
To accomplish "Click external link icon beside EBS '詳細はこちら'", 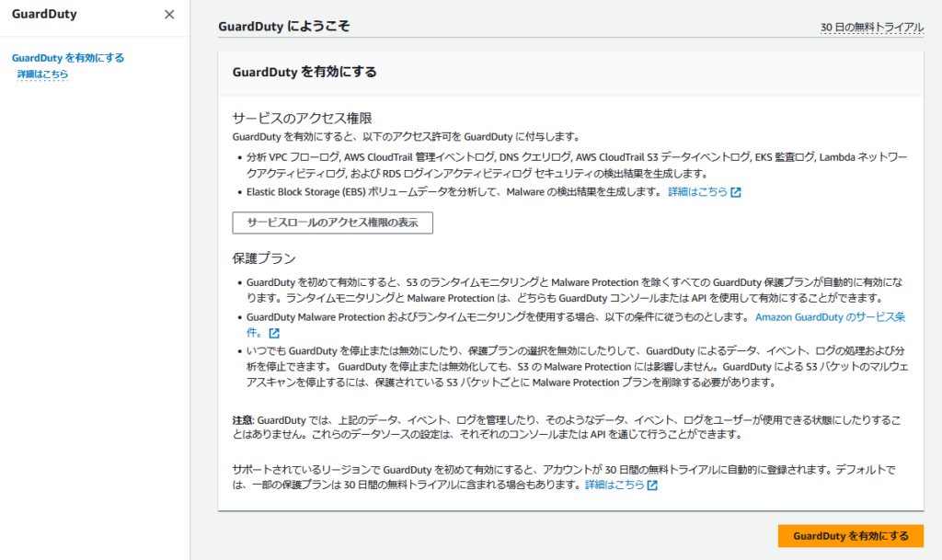I will tap(736, 193).
